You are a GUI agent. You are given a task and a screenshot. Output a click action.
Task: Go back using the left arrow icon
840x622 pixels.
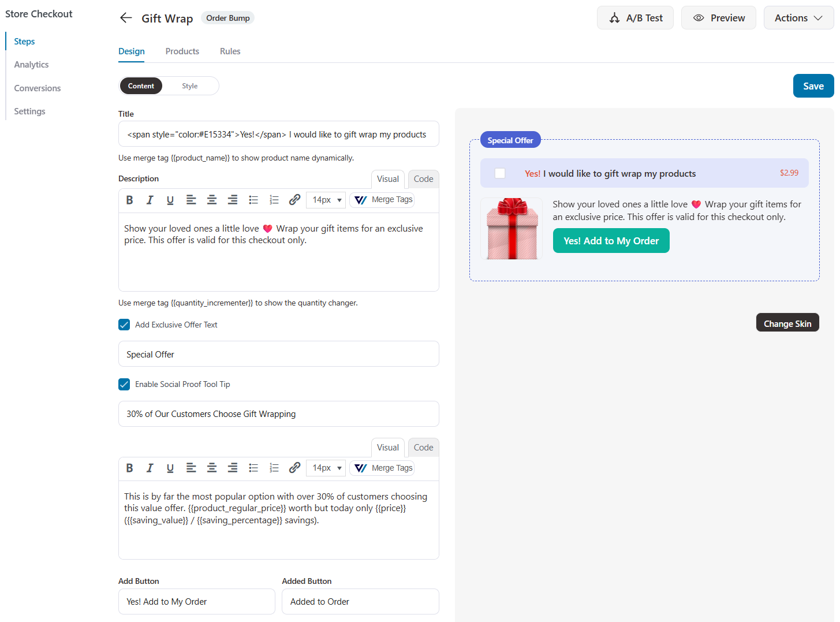126,18
